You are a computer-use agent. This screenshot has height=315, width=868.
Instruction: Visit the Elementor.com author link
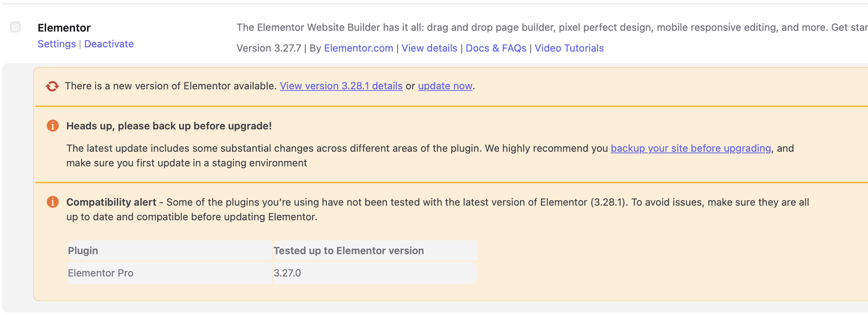click(x=359, y=48)
